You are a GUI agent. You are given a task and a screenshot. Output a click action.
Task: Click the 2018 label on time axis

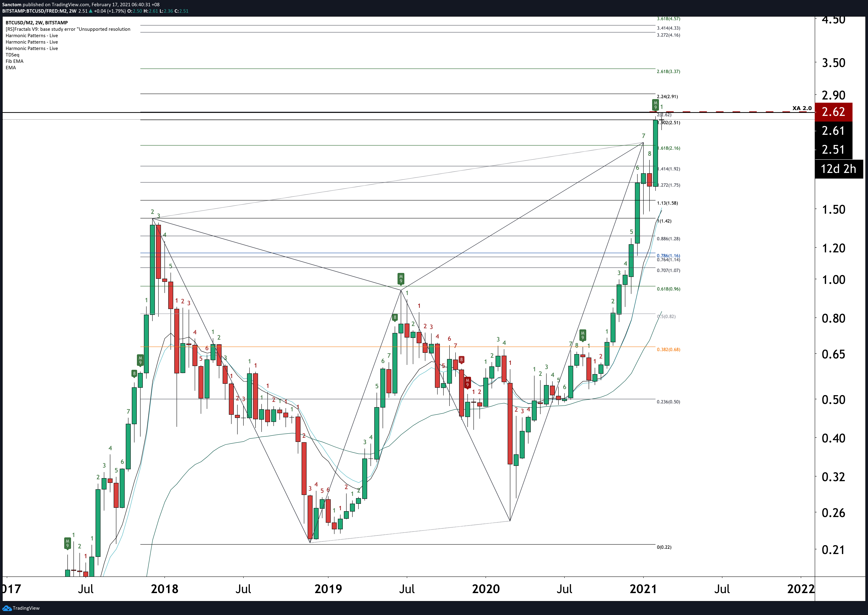(x=164, y=589)
